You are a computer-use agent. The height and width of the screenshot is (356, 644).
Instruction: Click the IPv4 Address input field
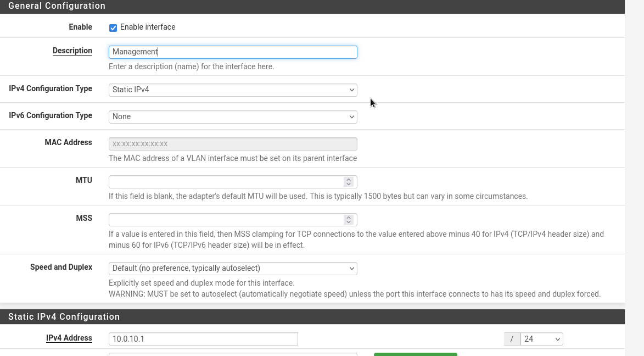pos(203,338)
